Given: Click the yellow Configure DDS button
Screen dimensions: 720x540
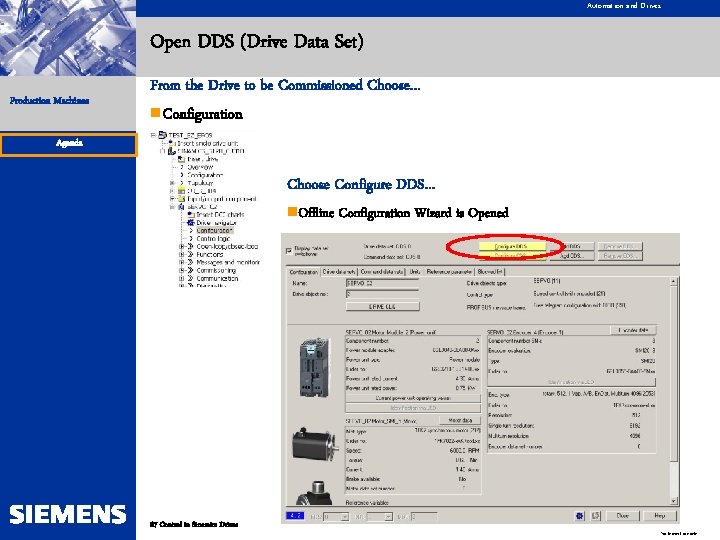Looking at the screenshot, I should 512,247.
